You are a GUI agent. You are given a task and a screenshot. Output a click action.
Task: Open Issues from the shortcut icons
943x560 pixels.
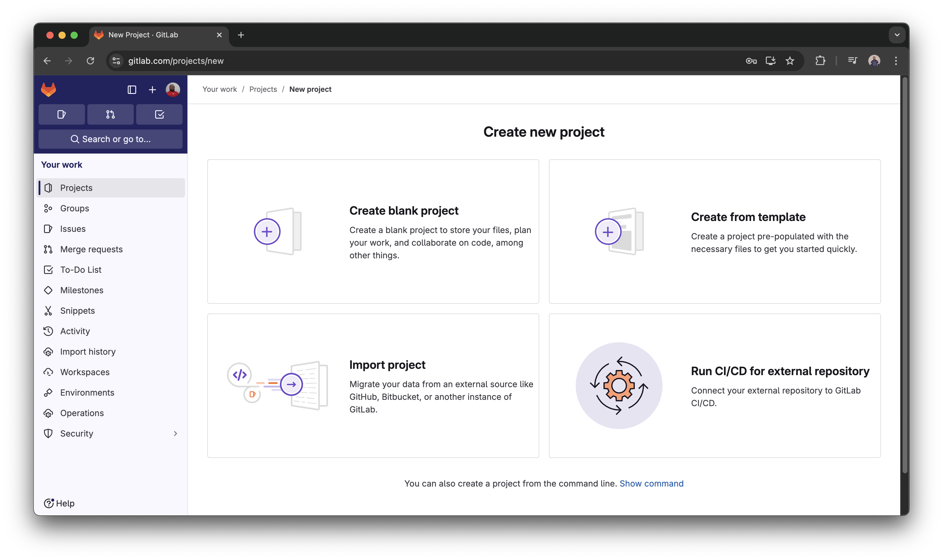pos(61,114)
